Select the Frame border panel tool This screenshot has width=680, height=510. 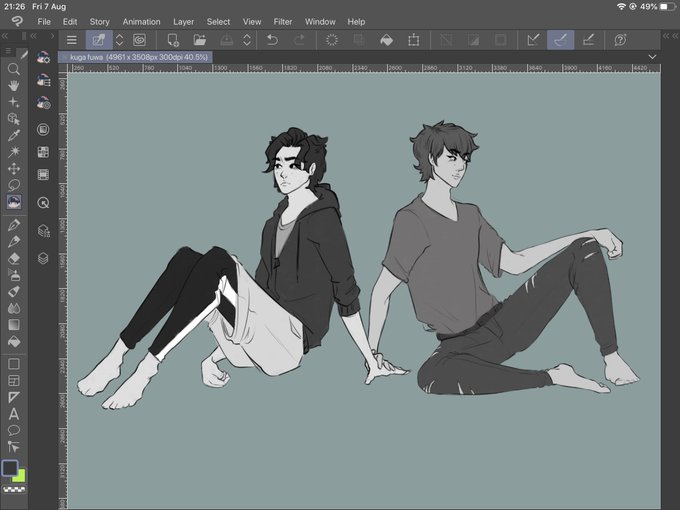tap(14, 381)
